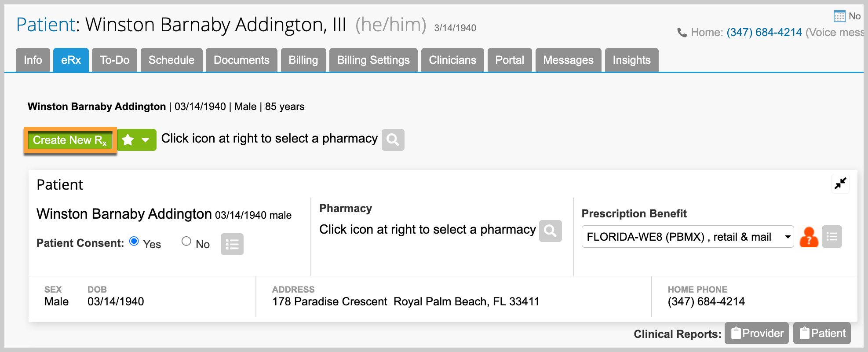This screenshot has height=352, width=868.
Task: Click the star favorites icon
Action: pyautogui.click(x=128, y=140)
